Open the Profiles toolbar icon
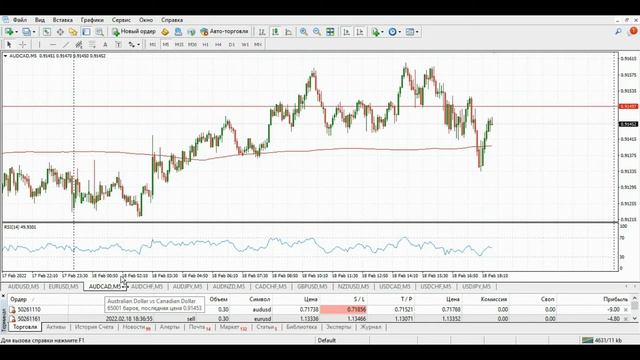 pyautogui.click(x=26, y=32)
